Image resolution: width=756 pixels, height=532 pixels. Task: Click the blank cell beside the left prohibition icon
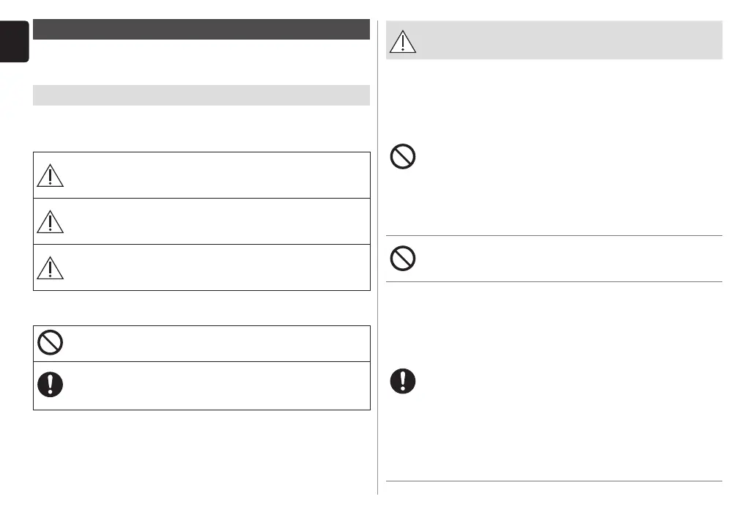[218, 344]
